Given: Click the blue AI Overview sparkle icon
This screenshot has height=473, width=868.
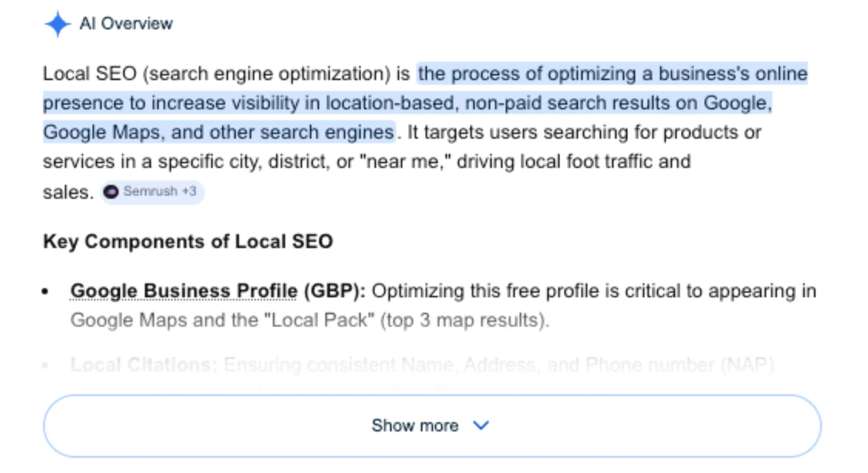Looking at the screenshot, I should click(x=57, y=24).
